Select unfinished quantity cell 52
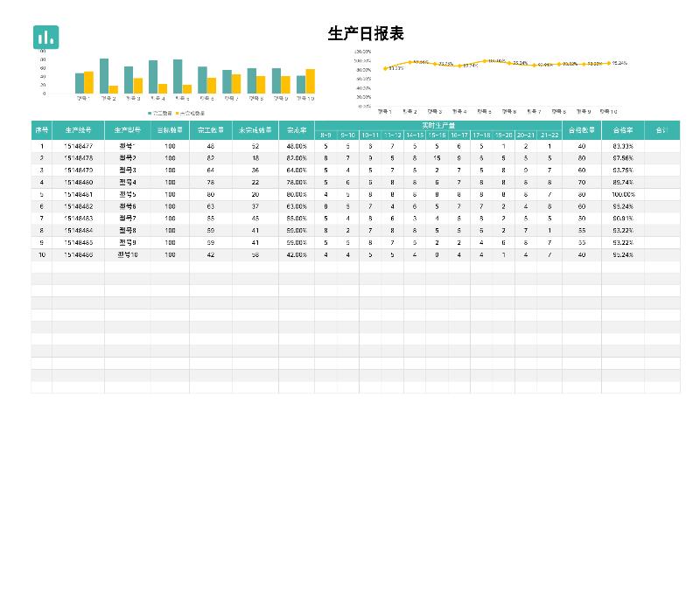This screenshot has height=612, width=700. (255, 146)
